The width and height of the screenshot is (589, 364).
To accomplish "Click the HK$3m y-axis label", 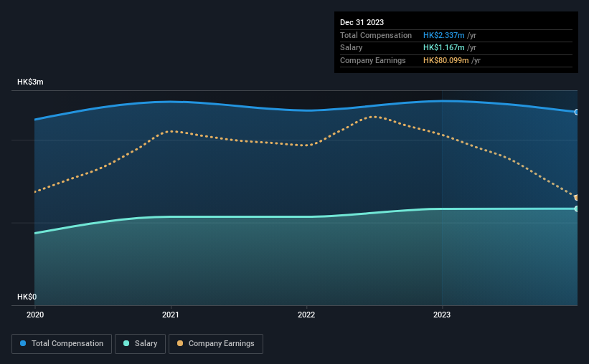I will tap(30, 82).
